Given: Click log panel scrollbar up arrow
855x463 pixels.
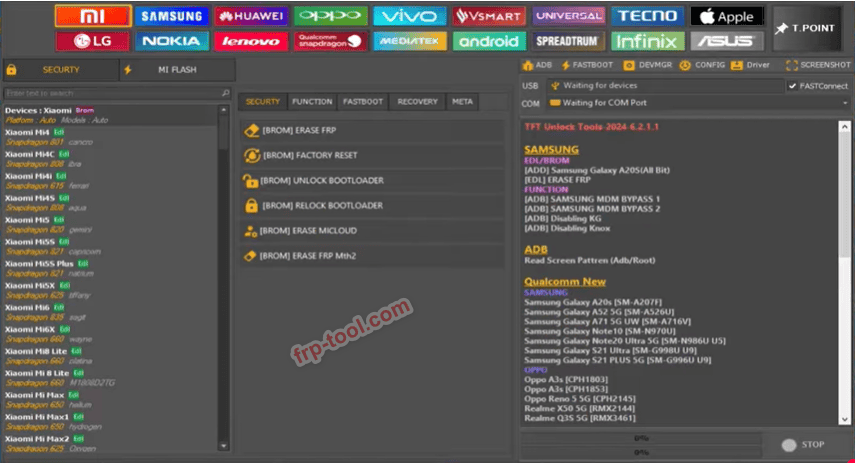Looking at the screenshot, I should pyautogui.click(x=845, y=127).
